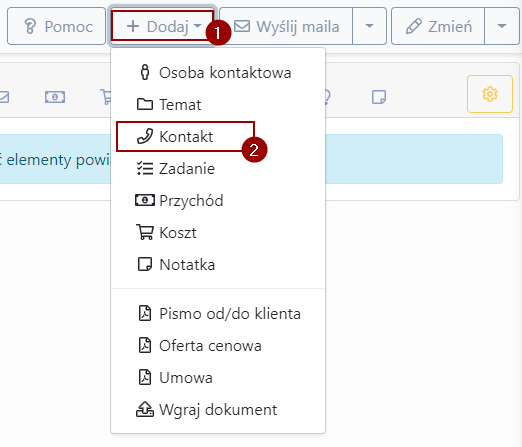This screenshot has height=447, width=522.
Task: Click the envelope icon in Wyślij maila
Action: [242, 26]
